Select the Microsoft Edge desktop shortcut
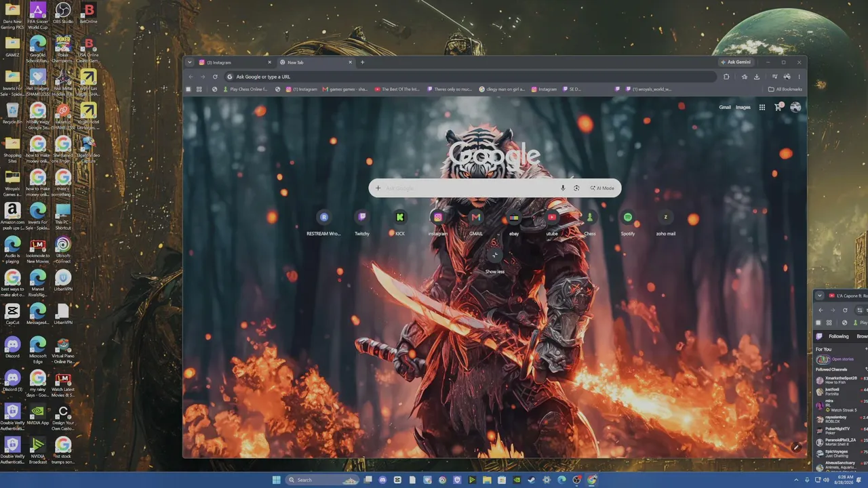This screenshot has height=488, width=868. pyautogui.click(x=38, y=349)
